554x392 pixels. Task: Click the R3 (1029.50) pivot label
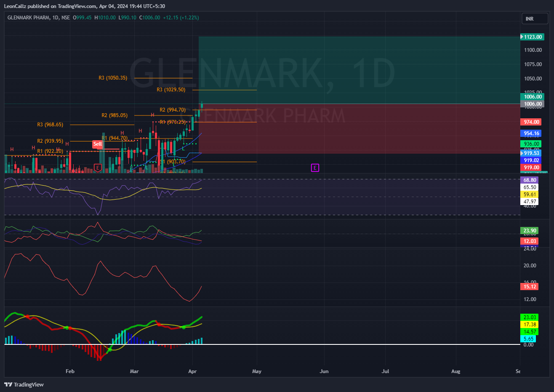click(171, 90)
